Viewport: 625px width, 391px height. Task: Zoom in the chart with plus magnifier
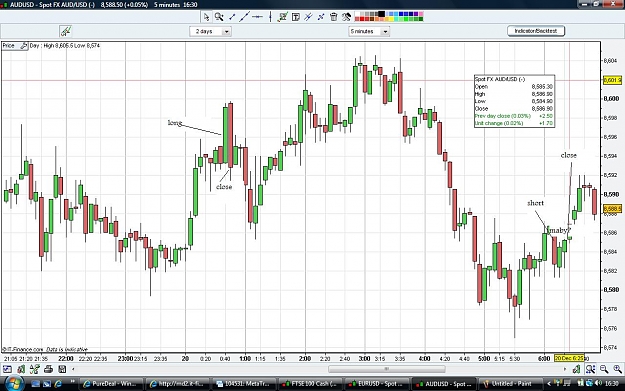point(617,369)
